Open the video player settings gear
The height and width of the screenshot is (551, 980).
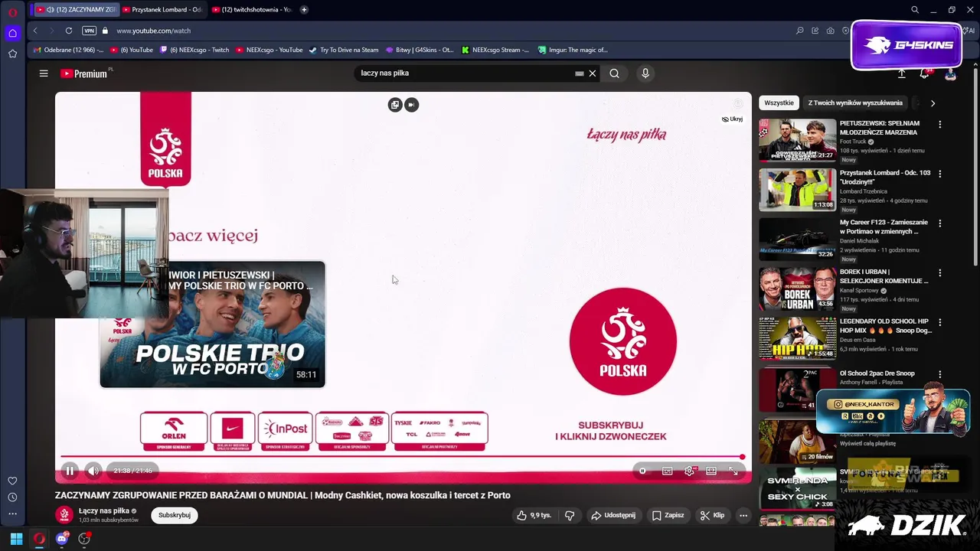coord(689,471)
